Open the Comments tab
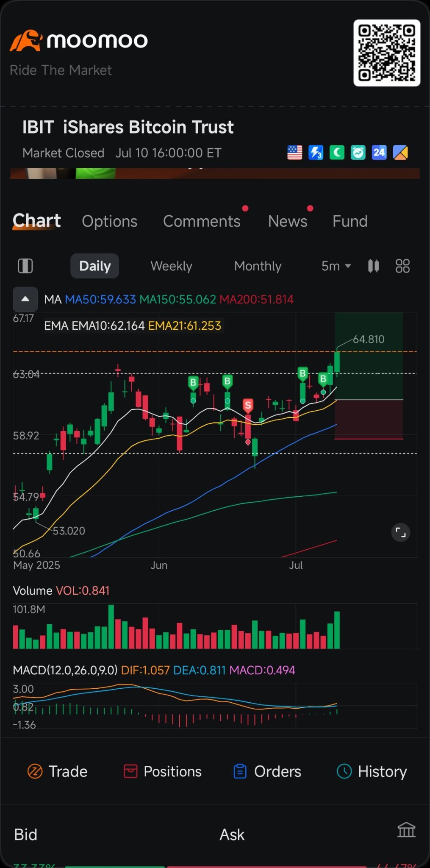The image size is (430, 868). [202, 221]
